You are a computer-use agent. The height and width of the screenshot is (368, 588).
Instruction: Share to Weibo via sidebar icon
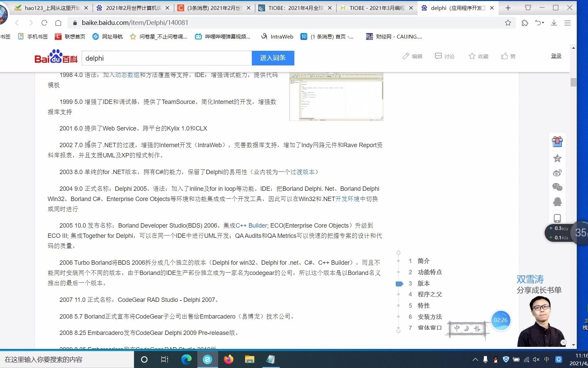tap(557, 173)
